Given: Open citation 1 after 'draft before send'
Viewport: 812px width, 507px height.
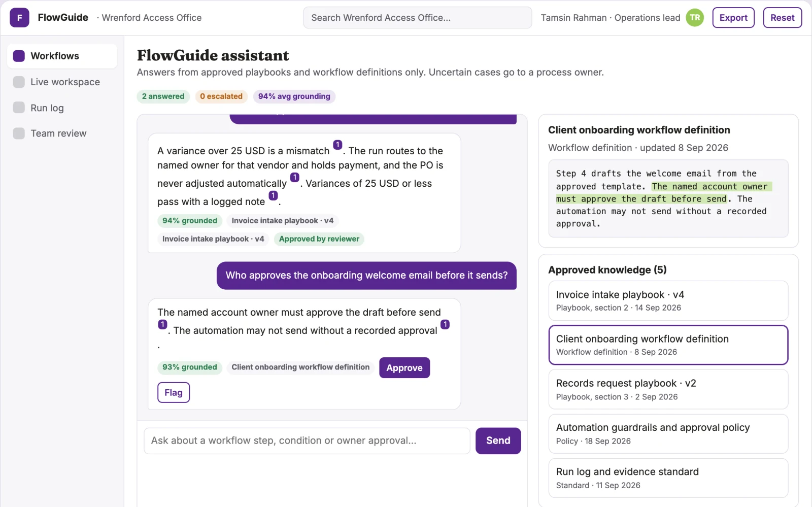Looking at the screenshot, I should [162, 324].
